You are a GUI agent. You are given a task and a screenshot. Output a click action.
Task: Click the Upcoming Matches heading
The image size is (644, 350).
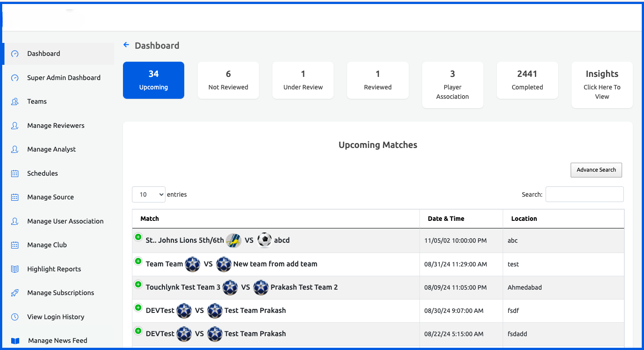coord(378,145)
